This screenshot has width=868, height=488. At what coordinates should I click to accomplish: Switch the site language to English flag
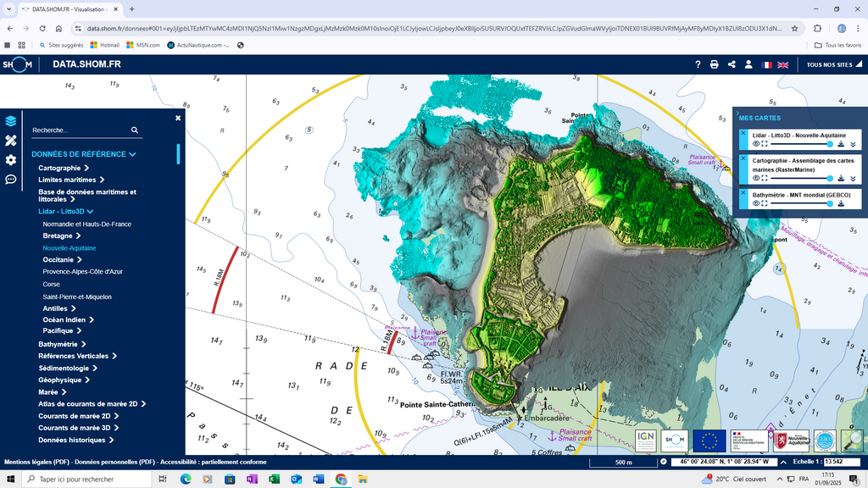tap(782, 64)
